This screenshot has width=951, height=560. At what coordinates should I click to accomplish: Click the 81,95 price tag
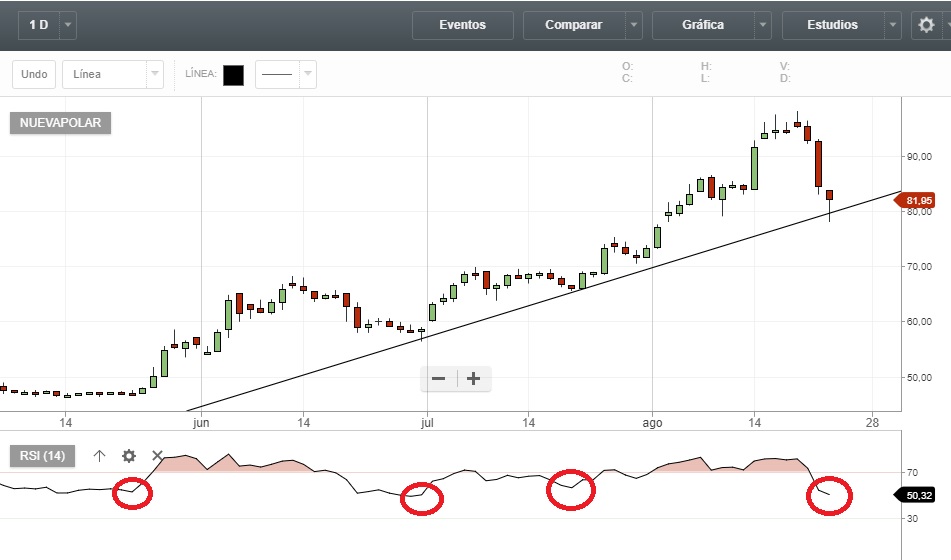coord(916,200)
